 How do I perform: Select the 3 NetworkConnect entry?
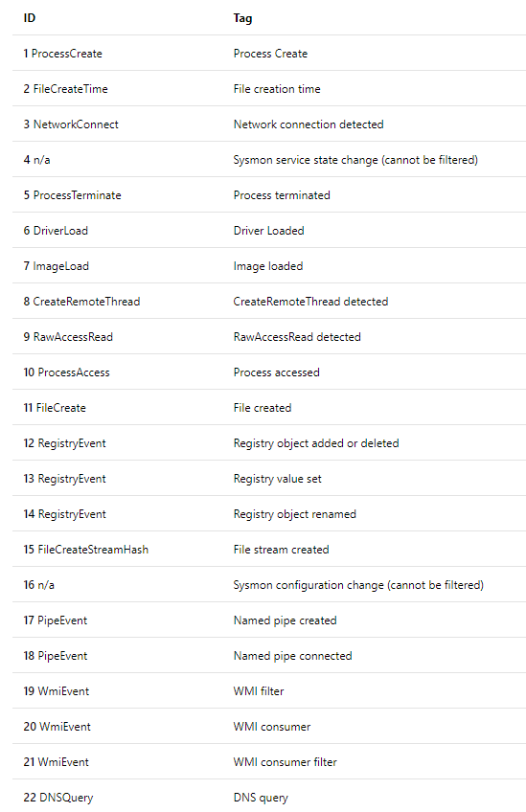(x=71, y=124)
